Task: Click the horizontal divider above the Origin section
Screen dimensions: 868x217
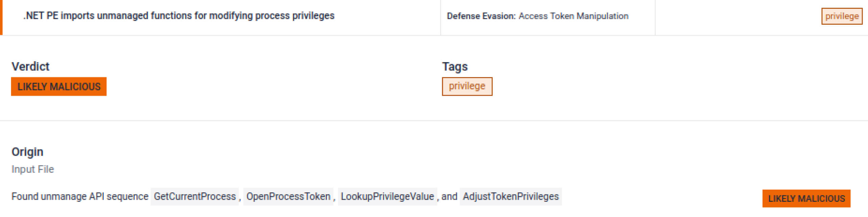Action: pyautogui.click(x=434, y=121)
